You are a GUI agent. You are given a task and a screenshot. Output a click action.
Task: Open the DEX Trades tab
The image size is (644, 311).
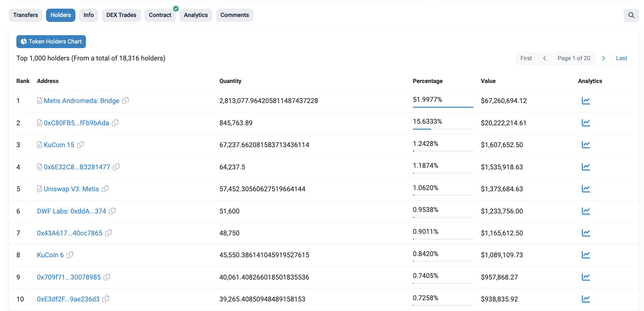pos(121,15)
